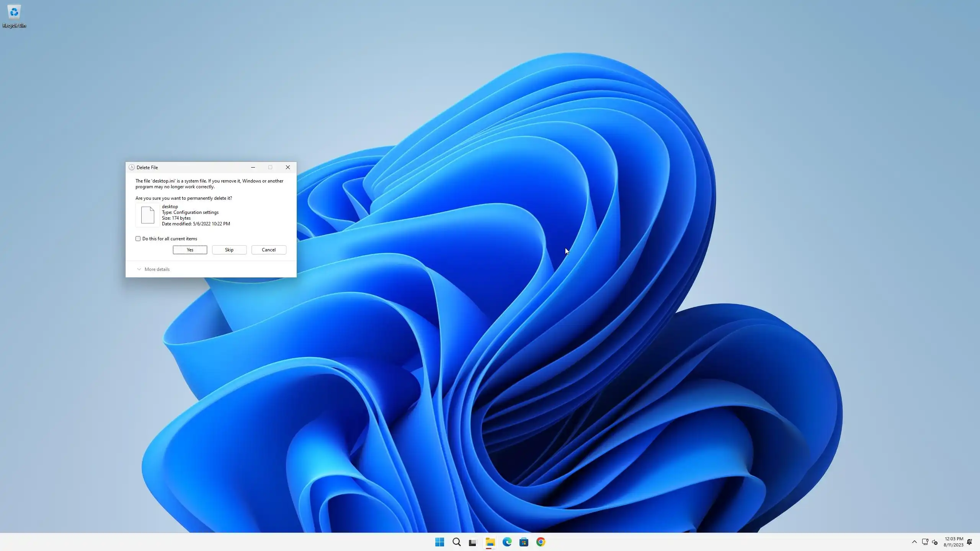Click the volume icon in system tray
Screen dimensions: 980x551
(935, 542)
